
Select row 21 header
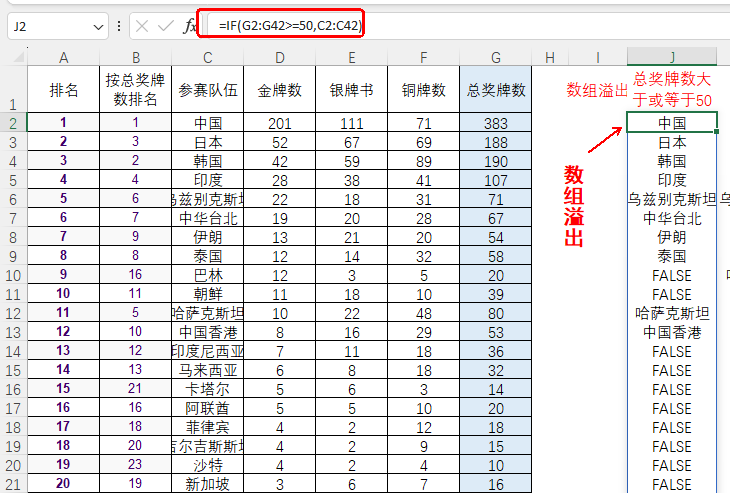(13, 484)
